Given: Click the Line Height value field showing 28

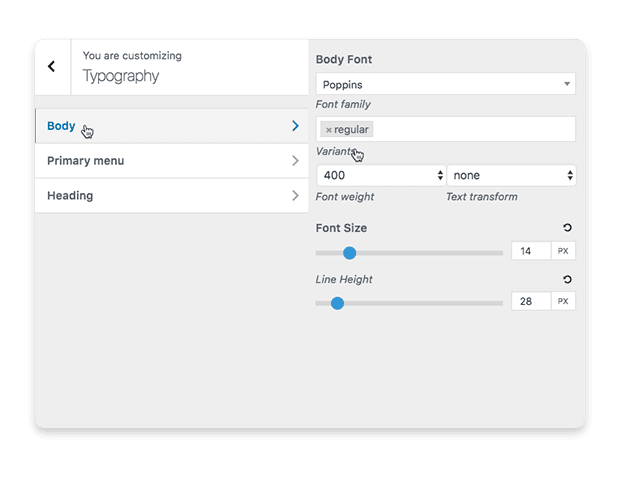Looking at the screenshot, I should coord(531,301).
